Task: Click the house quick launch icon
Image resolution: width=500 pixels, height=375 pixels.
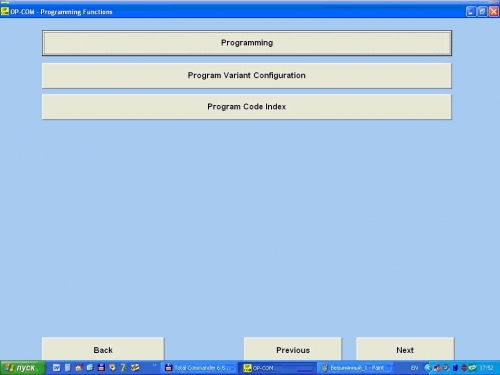Action: click(79, 368)
